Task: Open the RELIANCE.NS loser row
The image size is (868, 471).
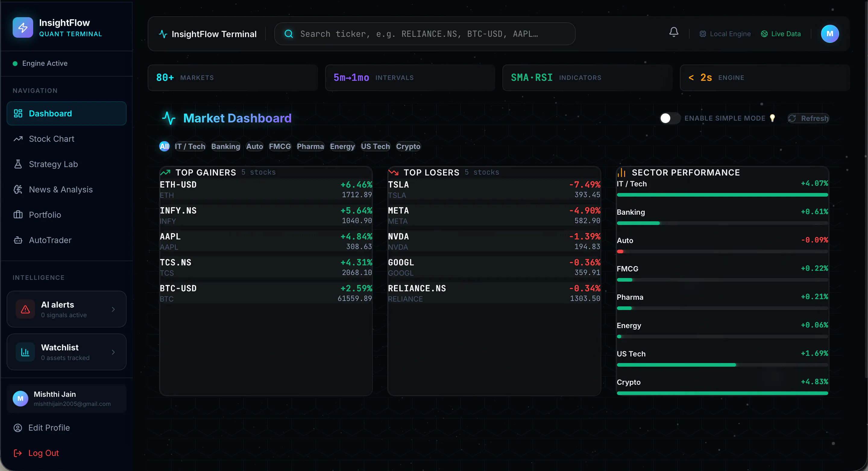Action: pyautogui.click(x=494, y=293)
